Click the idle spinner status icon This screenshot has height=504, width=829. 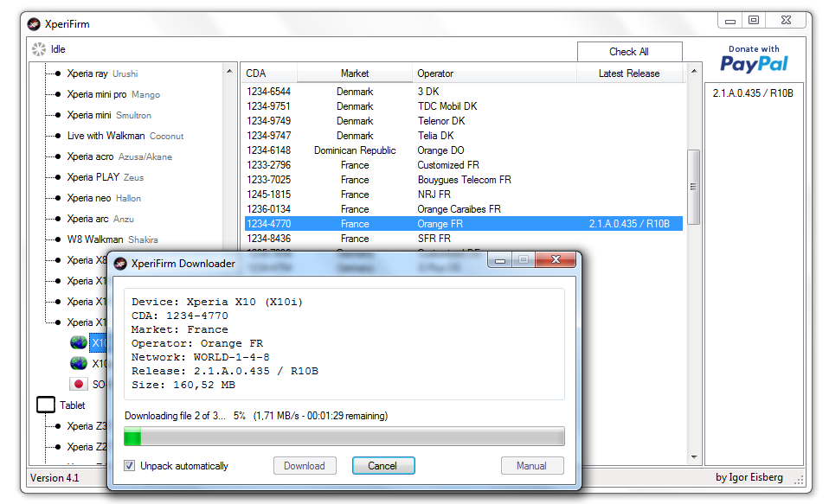tap(39, 49)
